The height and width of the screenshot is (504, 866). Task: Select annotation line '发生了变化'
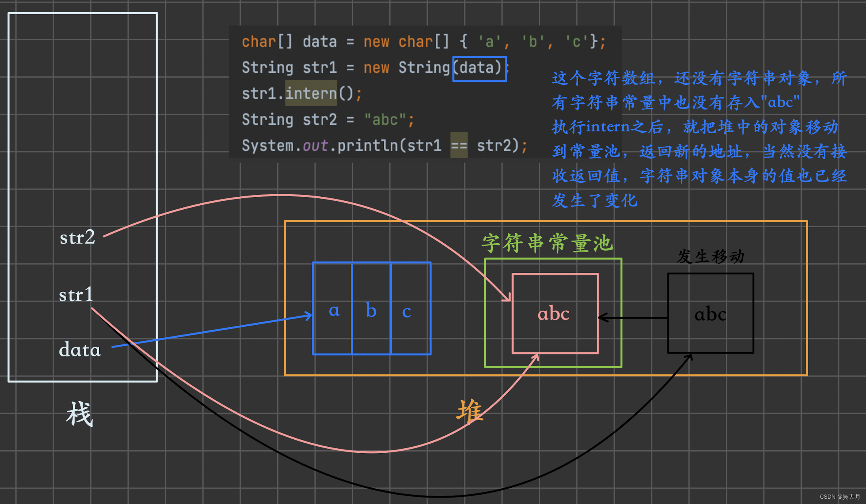point(594,200)
